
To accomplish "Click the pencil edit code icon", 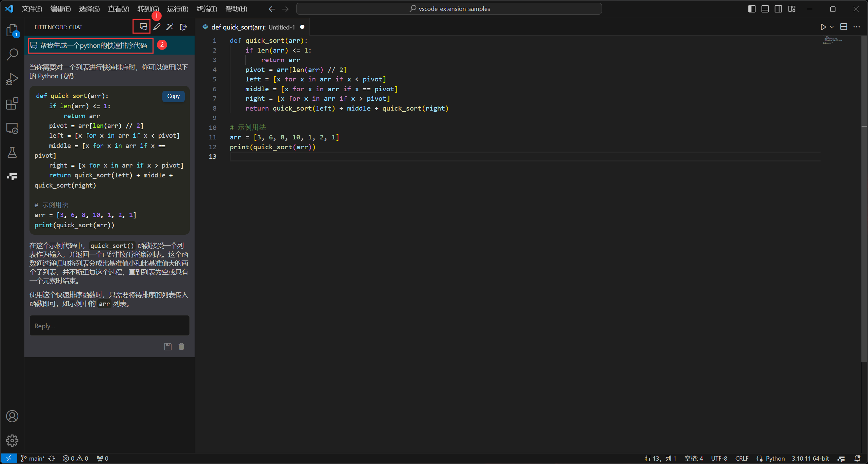I will (157, 27).
